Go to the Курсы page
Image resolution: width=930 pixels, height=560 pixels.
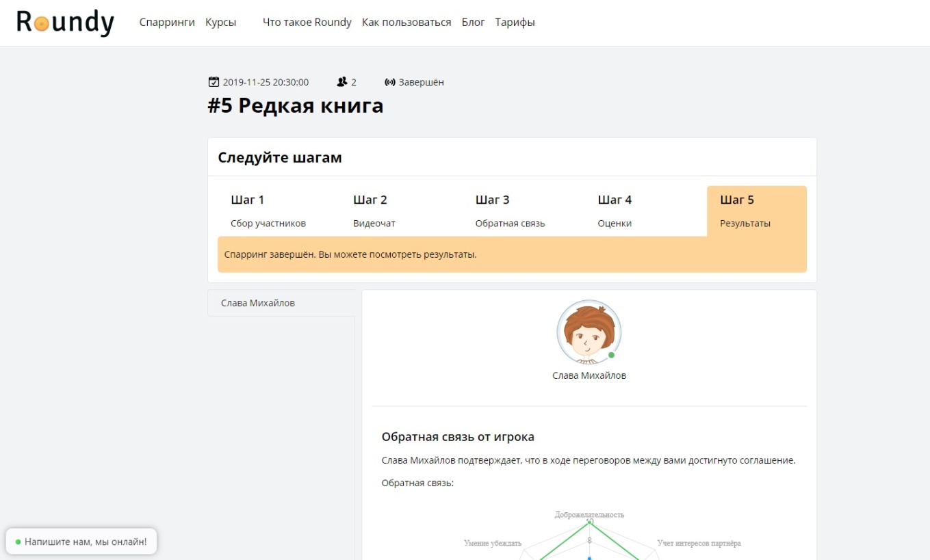tap(220, 23)
